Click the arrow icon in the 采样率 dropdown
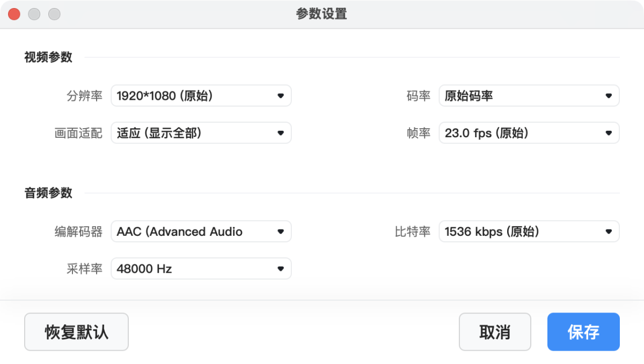This screenshot has width=644, height=364. point(280,269)
